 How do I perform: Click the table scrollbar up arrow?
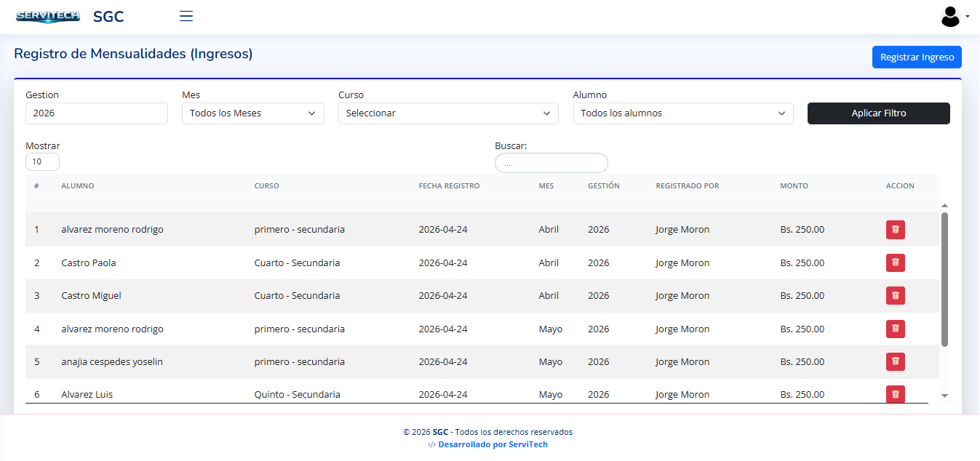(x=944, y=206)
